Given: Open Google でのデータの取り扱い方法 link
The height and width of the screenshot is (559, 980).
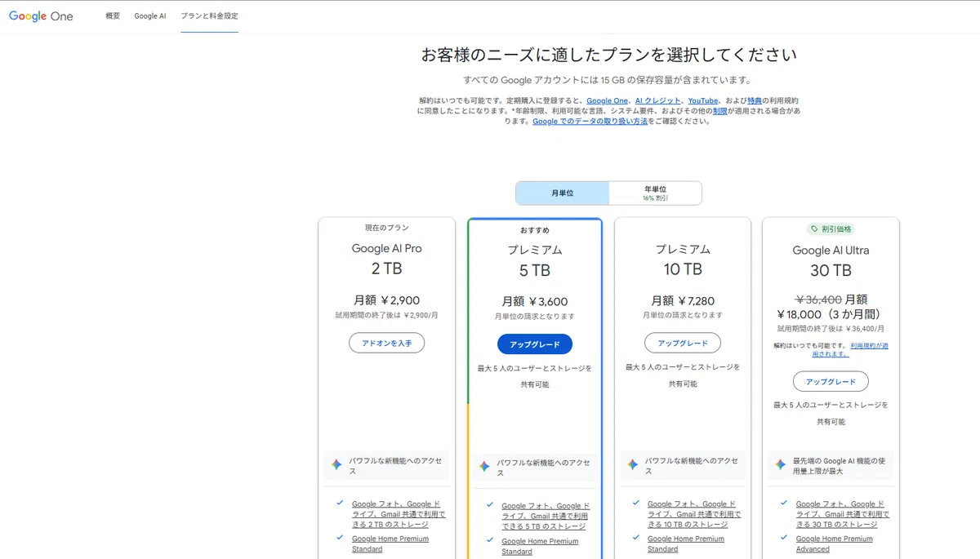Looking at the screenshot, I should click(590, 121).
